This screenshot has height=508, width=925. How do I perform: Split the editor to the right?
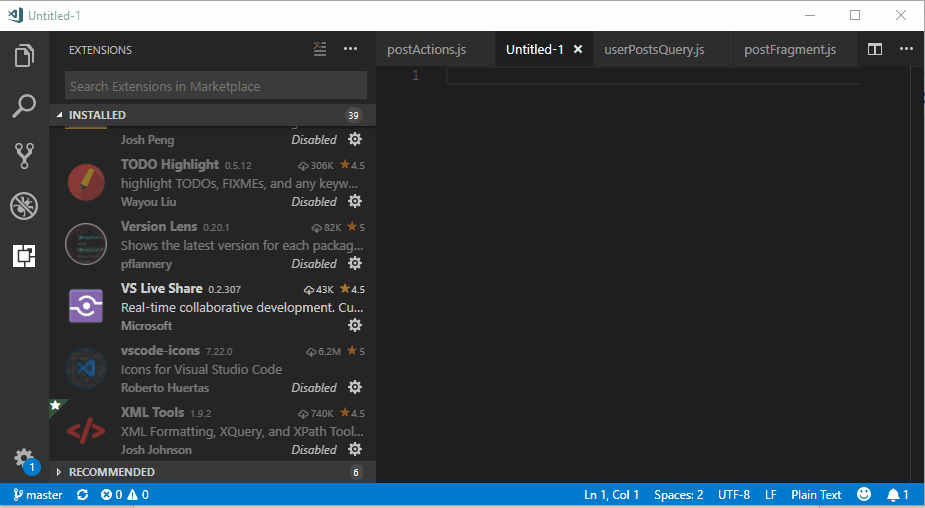(875, 50)
